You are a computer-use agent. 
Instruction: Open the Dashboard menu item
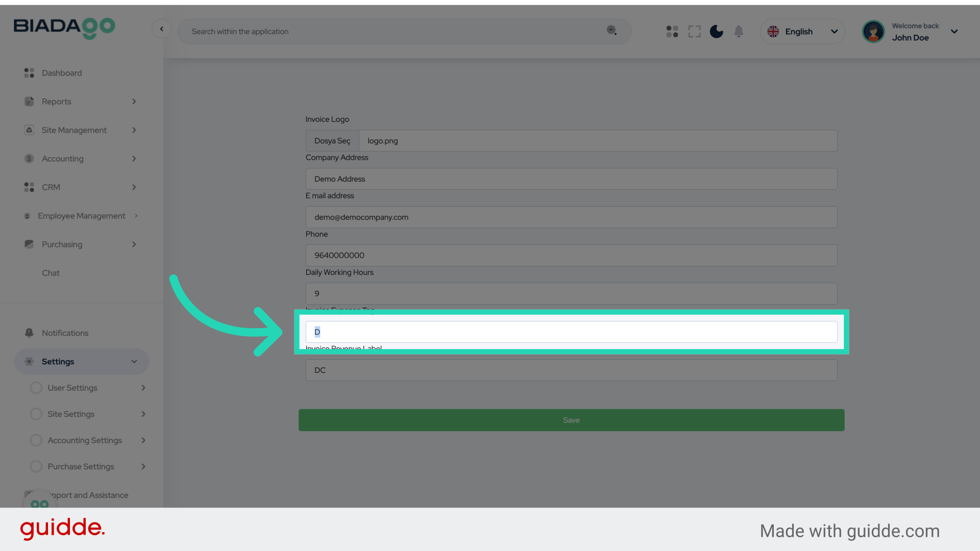tap(62, 73)
